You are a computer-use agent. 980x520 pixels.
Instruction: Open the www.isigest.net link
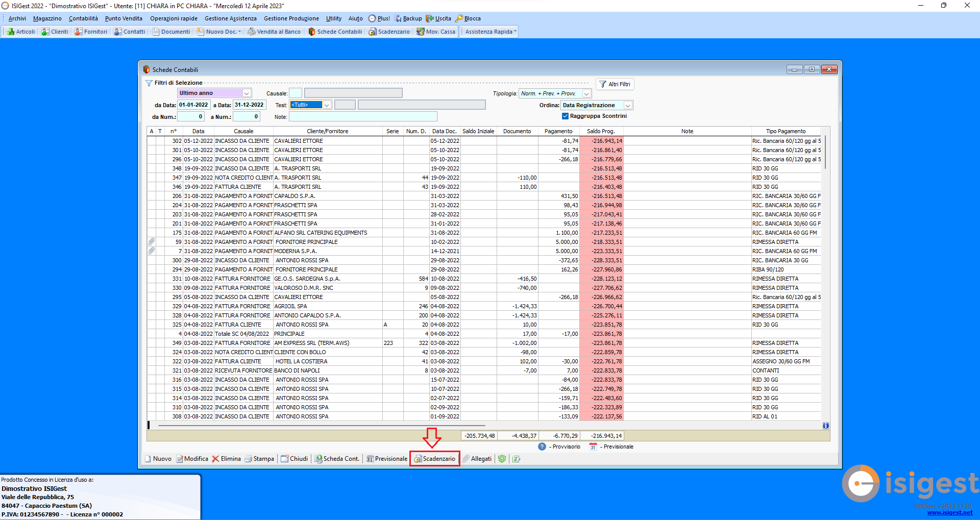(x=950, y=512)
